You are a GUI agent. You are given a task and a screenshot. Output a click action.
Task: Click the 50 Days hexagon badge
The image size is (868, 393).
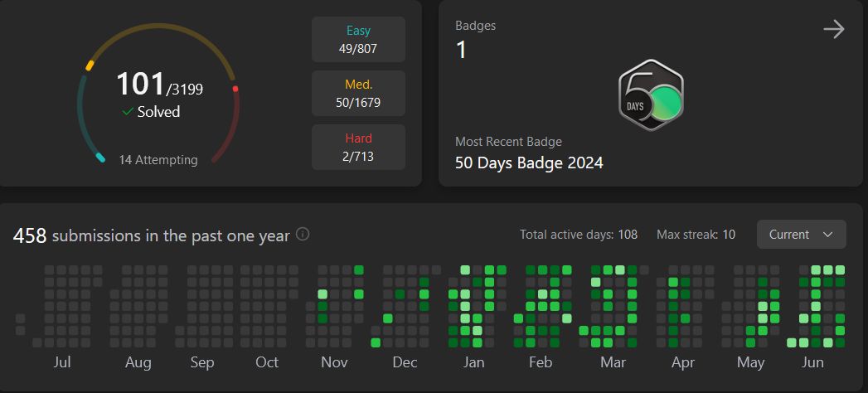pyautogui.click(x=651, y=95)
